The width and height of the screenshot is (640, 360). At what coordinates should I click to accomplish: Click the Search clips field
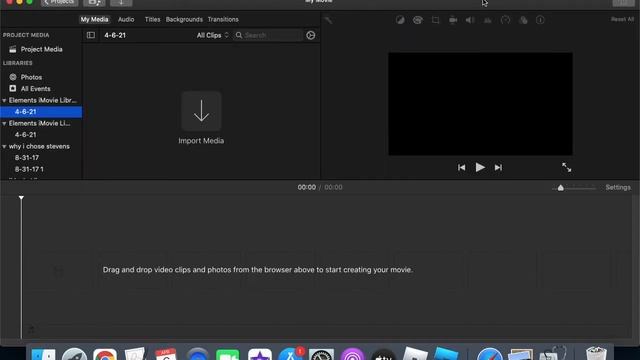pos(268,36)
